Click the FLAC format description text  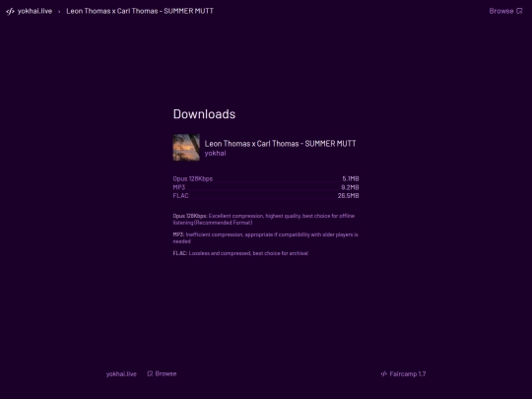click(x=240, y=253)
